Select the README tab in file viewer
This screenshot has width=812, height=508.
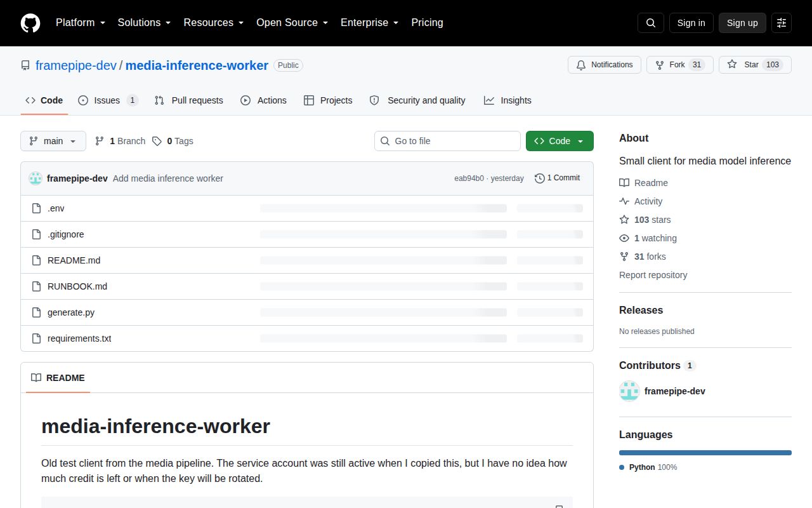(58, 378)
